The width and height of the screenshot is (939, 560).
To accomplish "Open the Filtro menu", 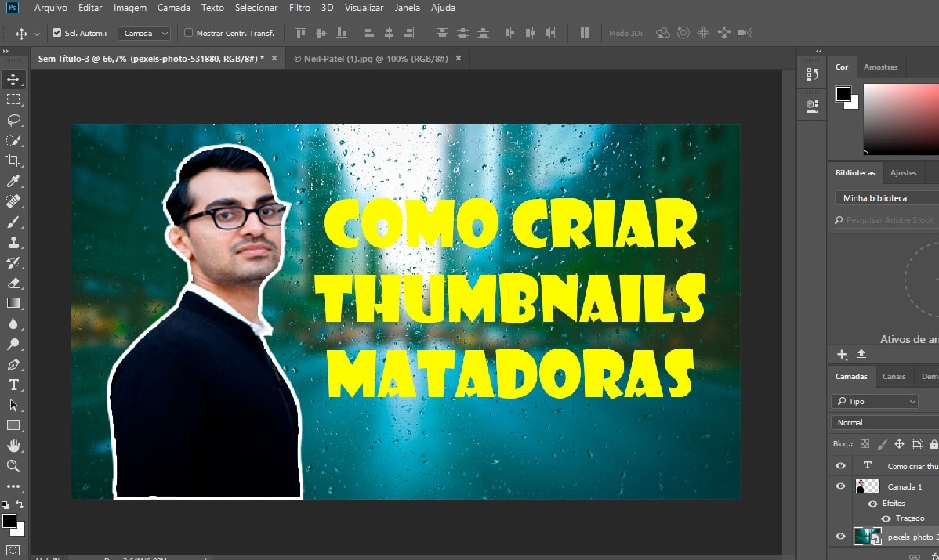I will coord(299,8).
